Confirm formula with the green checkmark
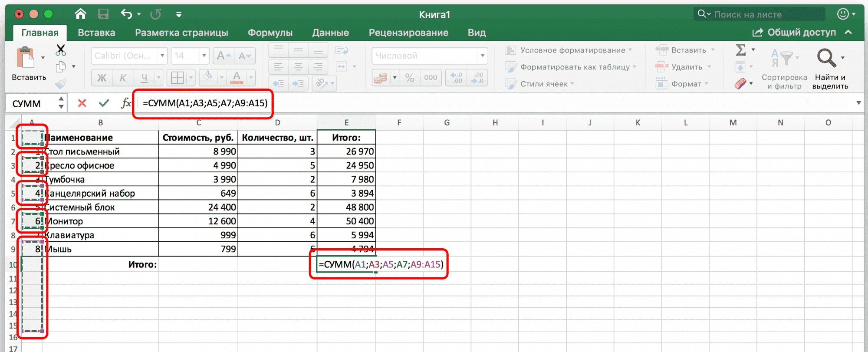 coord(104,103)
